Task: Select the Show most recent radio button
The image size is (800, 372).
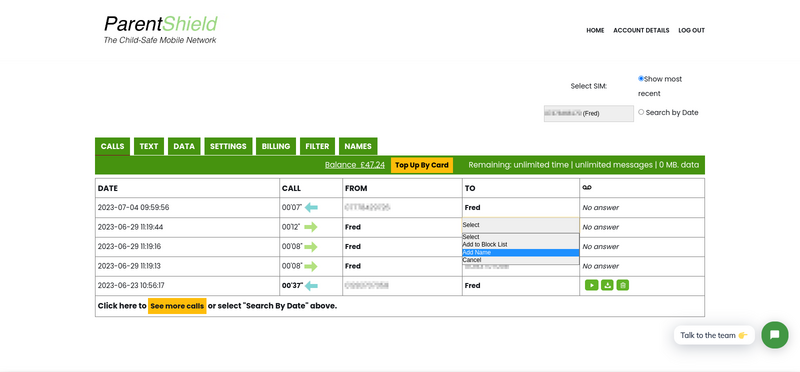Action: pos(641,79)
